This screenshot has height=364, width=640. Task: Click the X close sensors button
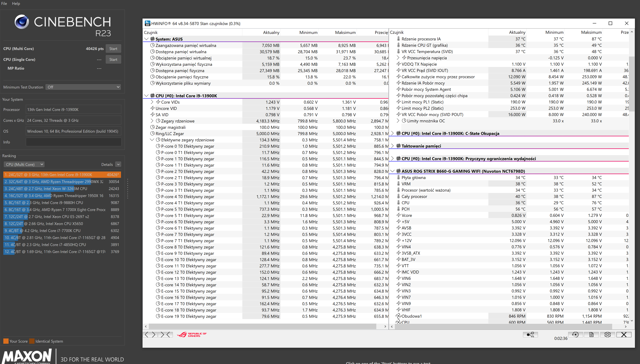[x=624, y=334]
